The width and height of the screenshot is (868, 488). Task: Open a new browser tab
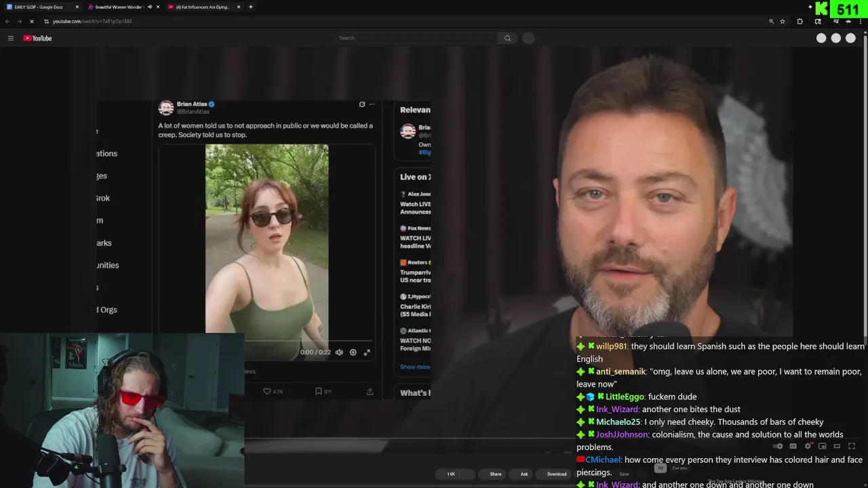point(251,7)
